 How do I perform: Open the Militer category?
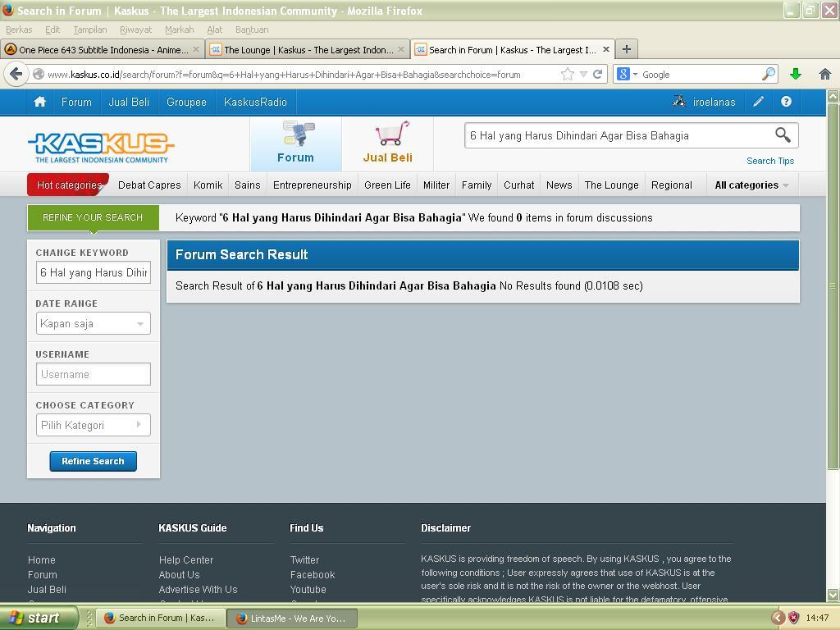(436, 185)
